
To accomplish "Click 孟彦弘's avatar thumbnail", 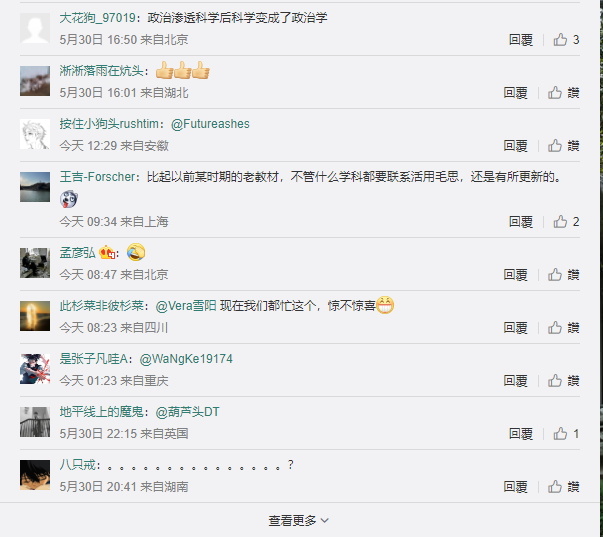I will [x=35, y=263].
